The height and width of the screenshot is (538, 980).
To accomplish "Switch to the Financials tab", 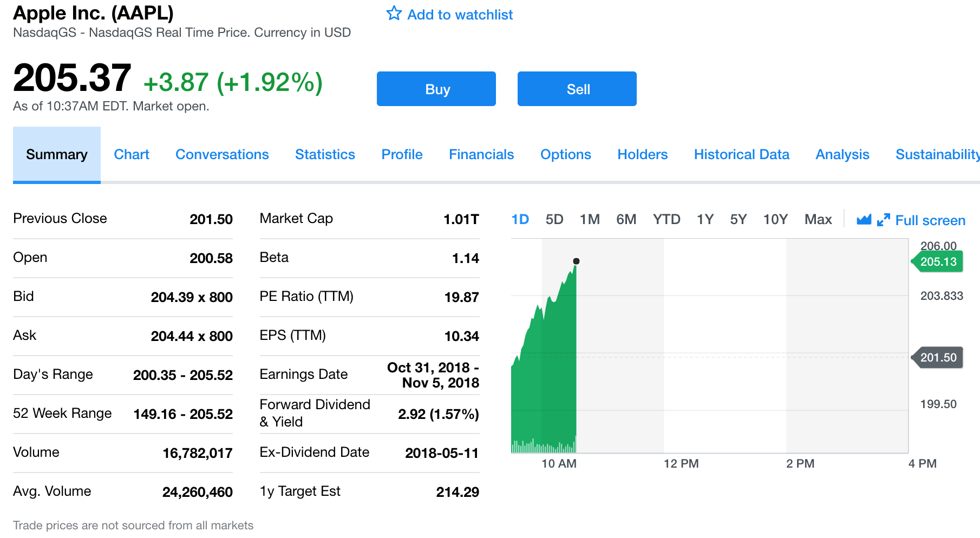I will coord(481,155).
